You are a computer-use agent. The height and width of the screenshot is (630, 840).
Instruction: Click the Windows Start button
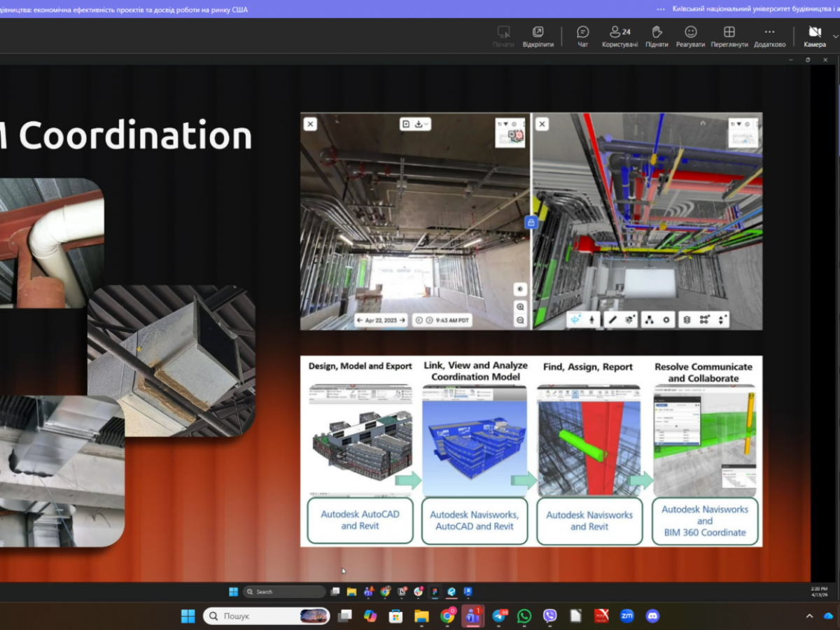[188, 616]
